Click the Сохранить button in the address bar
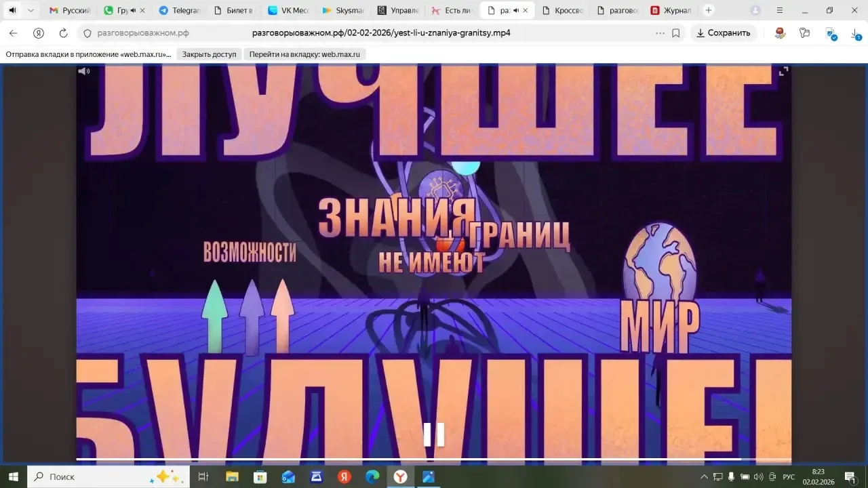Viewport: 868px width, 488px height. coord(722,33)
